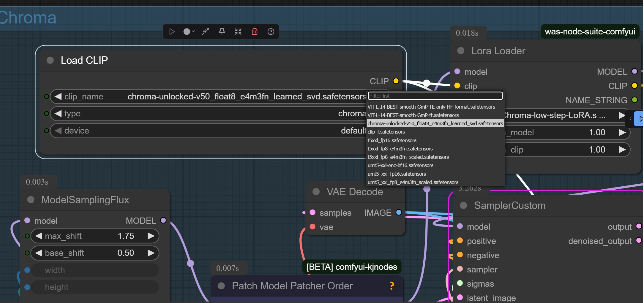644x303 pixels.
Task: Click the Filter list search field
Action: click(435, 96)
